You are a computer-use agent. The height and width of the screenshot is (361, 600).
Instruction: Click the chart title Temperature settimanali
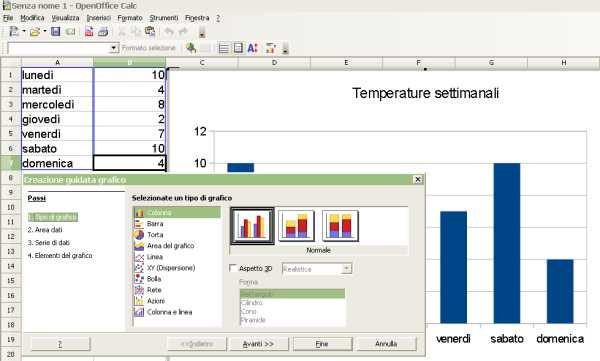425,93
